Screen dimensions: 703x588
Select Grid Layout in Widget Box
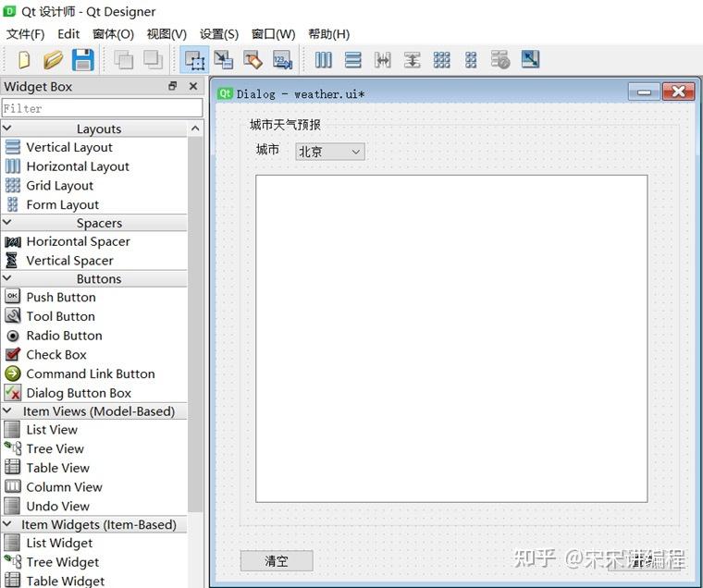[x=94, y=186]
